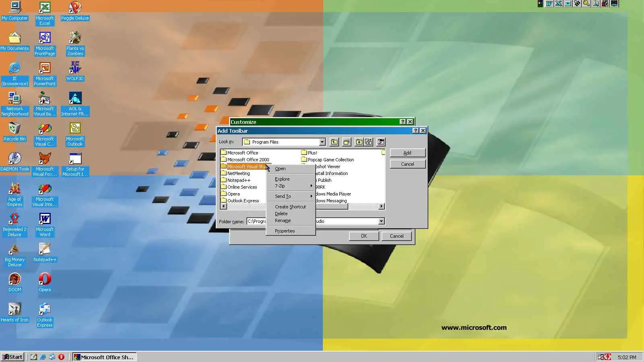The height and width of the screenshot is (362, 644).
Task: Select the Recycle Bin desktop icon
Action: tap(14, 132)
